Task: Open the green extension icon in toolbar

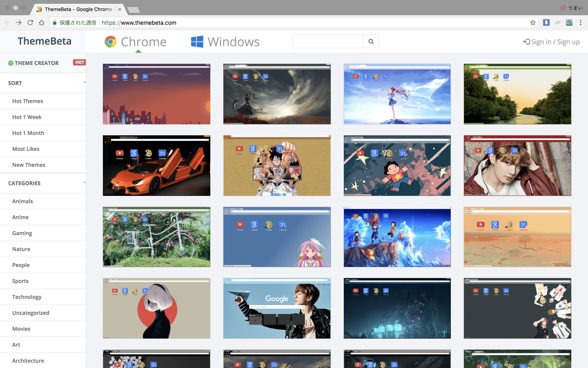Action: (569, 23)
